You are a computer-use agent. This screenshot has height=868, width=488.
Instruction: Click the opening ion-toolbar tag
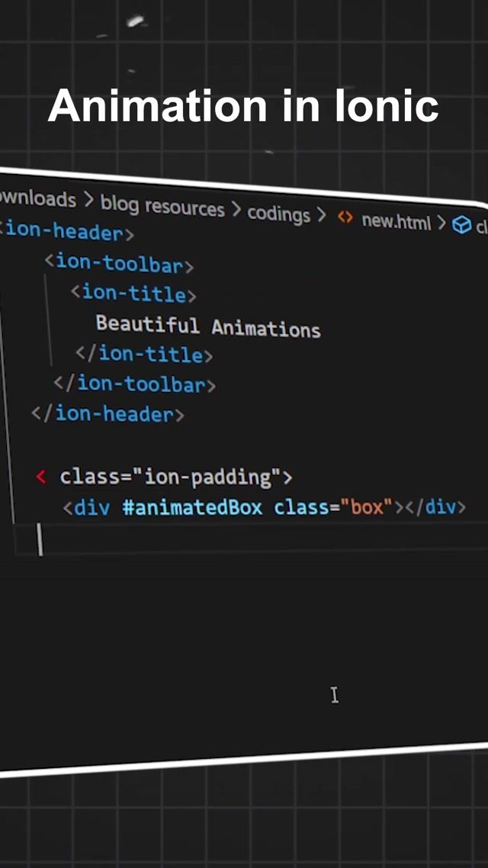(x=119, y=264)
